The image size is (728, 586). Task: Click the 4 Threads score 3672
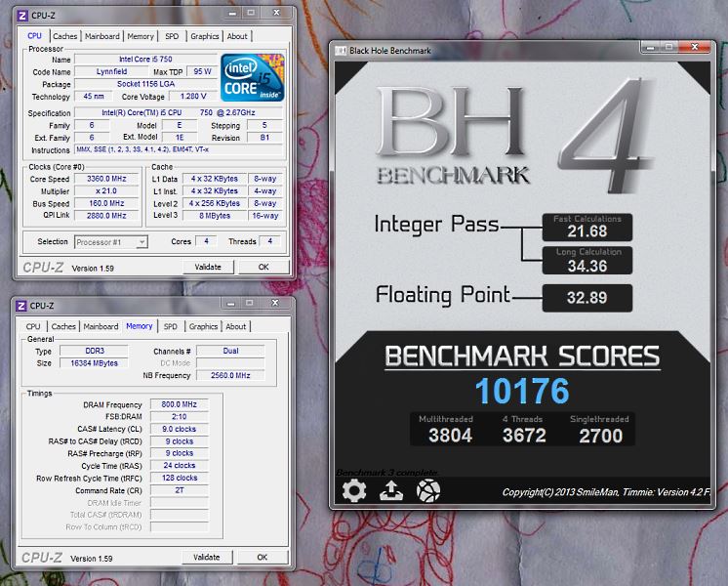tap(524, 436)
